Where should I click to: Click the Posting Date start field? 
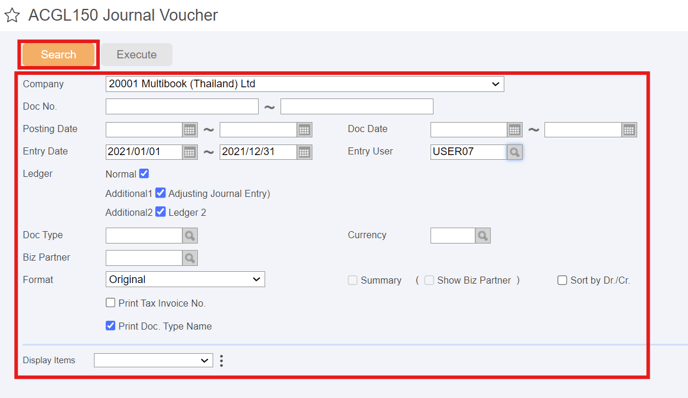144,130
